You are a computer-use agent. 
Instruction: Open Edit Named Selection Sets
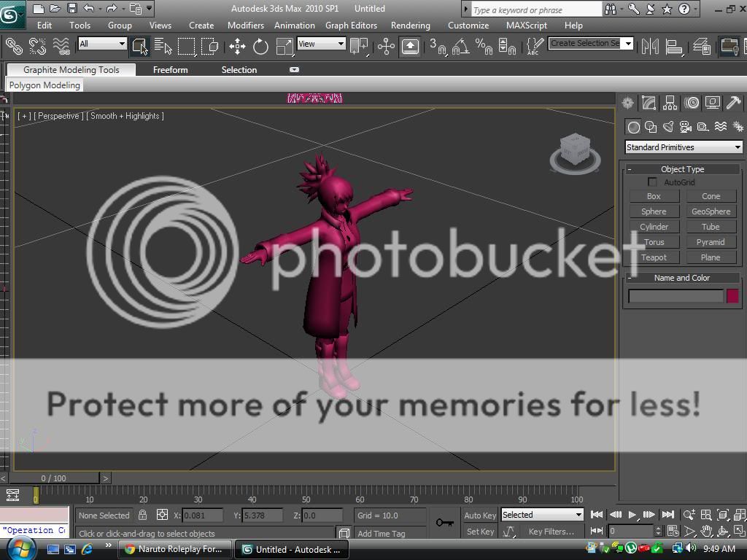coord(535,46)
